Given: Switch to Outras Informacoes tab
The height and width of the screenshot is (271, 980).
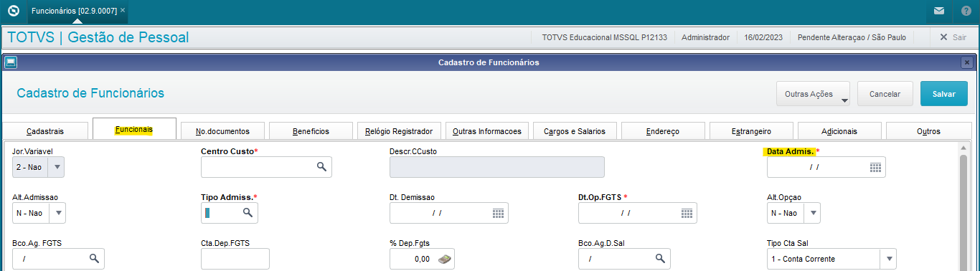Looking at the screenshot, I should click(487, 131).
